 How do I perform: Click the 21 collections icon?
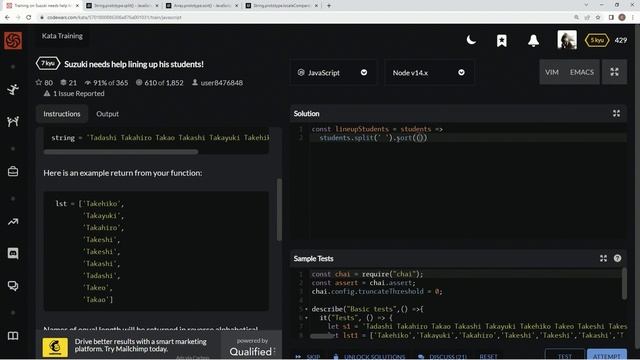pyautogui.click(x=69, y=82)
